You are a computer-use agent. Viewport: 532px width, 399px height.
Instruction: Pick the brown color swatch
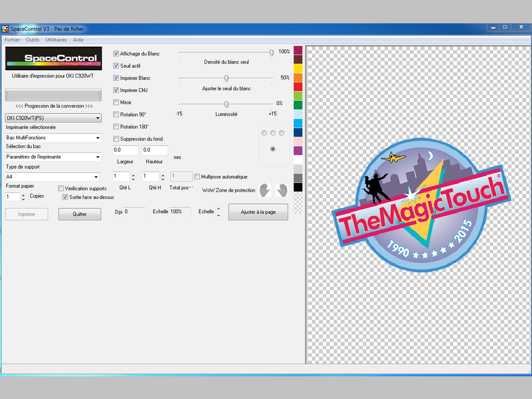(298, 59)
